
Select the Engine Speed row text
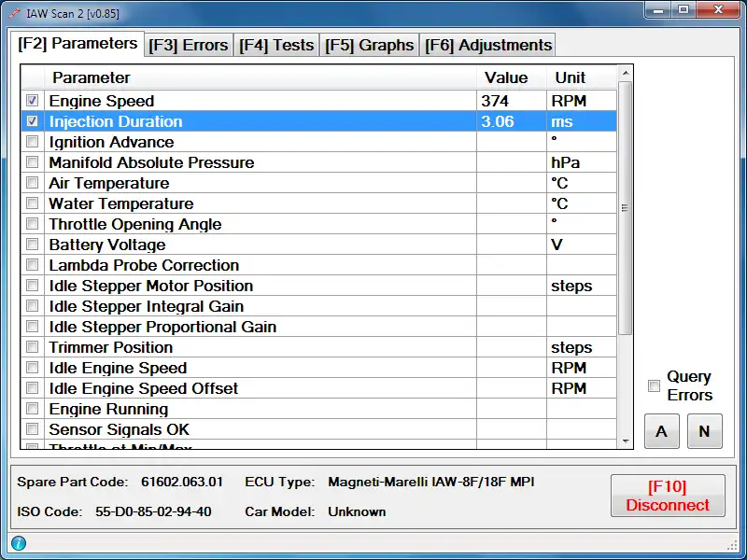(x=102, y=101)
